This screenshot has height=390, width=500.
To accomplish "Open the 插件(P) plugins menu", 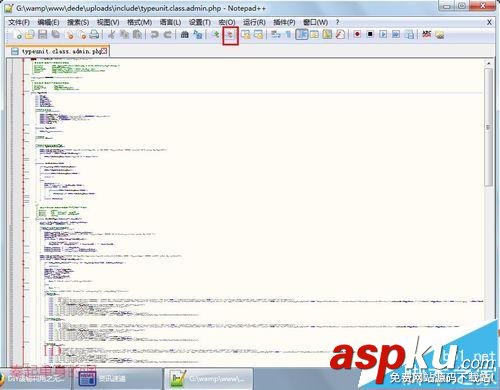I will pyautogui.click(x=284, y=23).
